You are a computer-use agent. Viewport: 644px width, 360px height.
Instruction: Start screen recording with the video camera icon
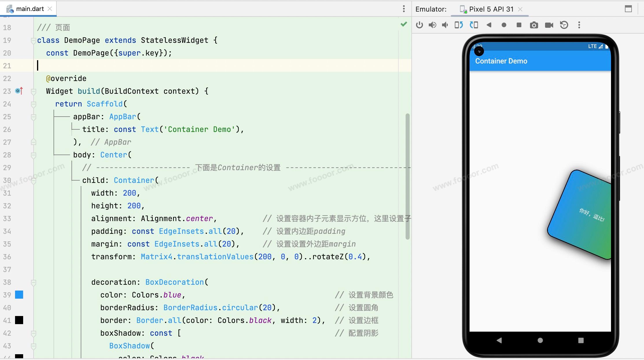549,25
